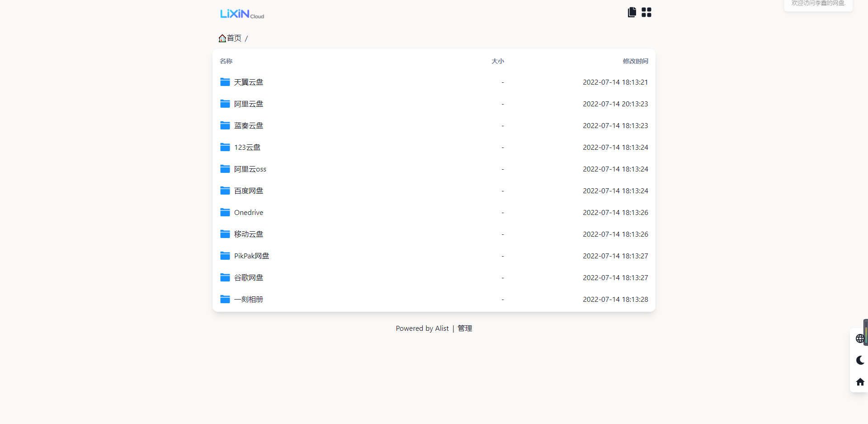Click folder icon for 天翼云盘
The height and width of the screenshot is (424, 868).
225,82
